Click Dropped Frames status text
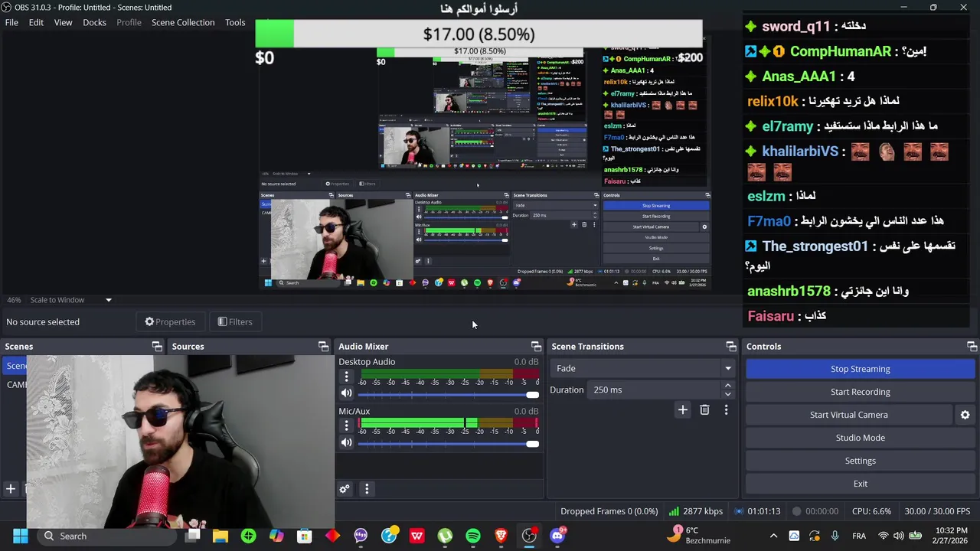Screen dimensions: 980x551 pos(609,511)
